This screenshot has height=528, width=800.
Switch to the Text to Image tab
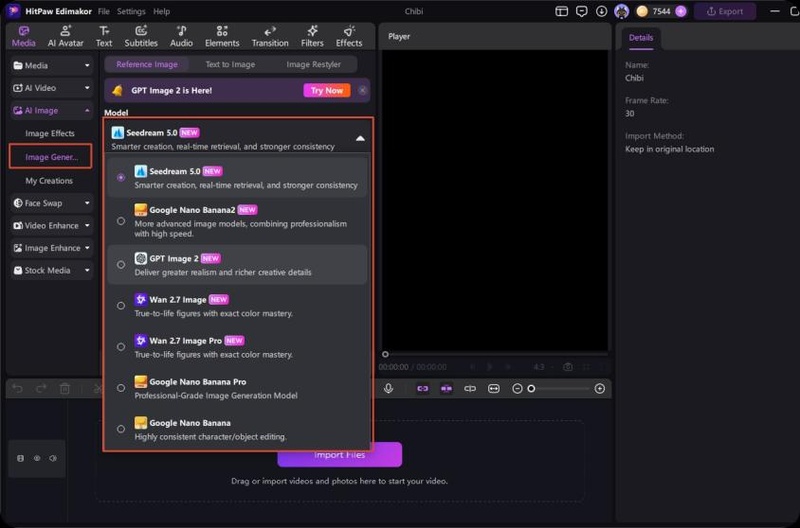(230, 64)
